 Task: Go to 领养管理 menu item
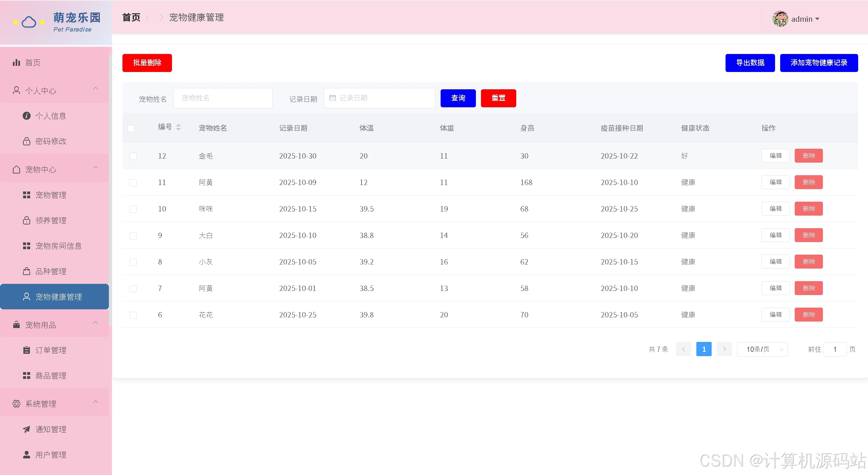(54, 220)
